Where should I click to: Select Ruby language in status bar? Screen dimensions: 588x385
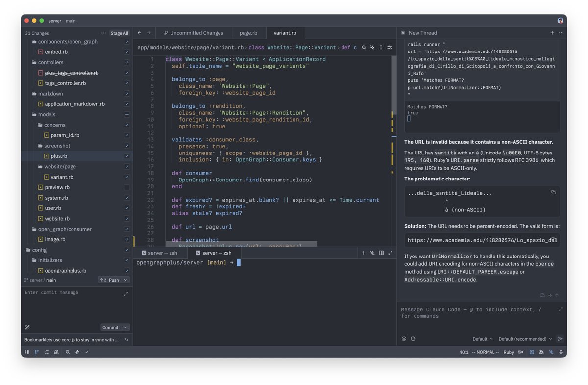509,352
